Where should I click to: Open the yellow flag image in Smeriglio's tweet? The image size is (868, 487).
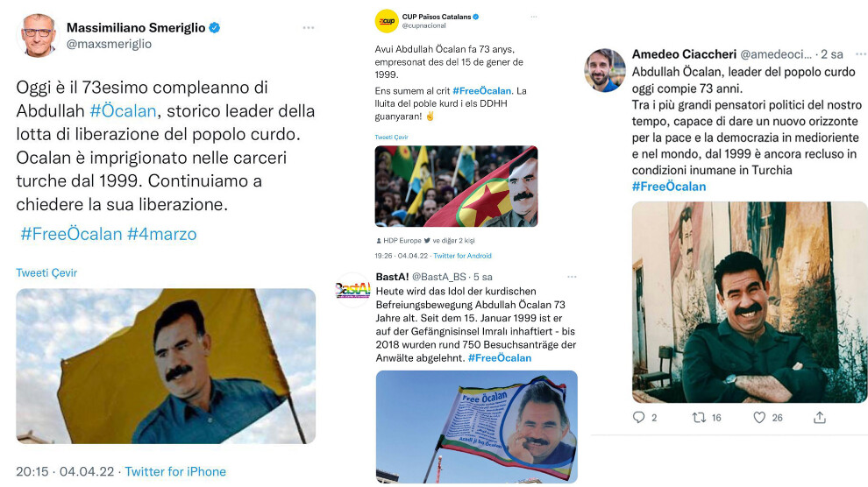(166, 366)
